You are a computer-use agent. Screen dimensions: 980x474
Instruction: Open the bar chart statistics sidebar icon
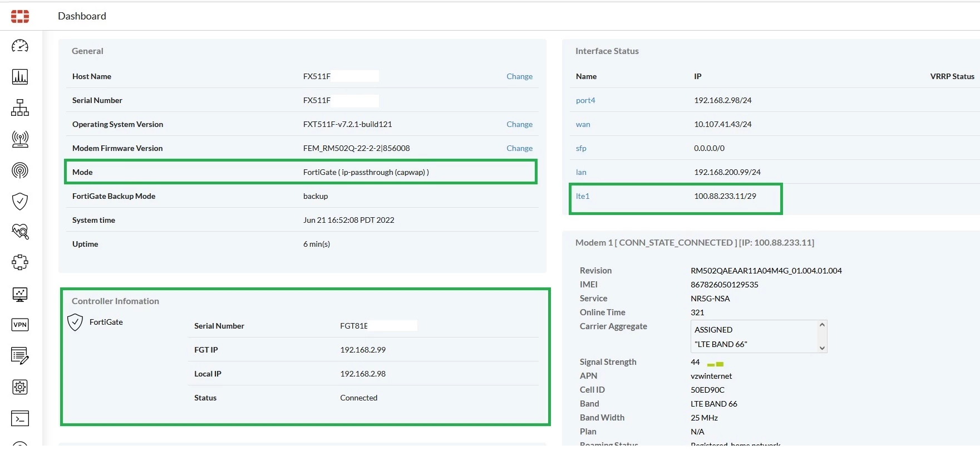(x=20, y=77)
